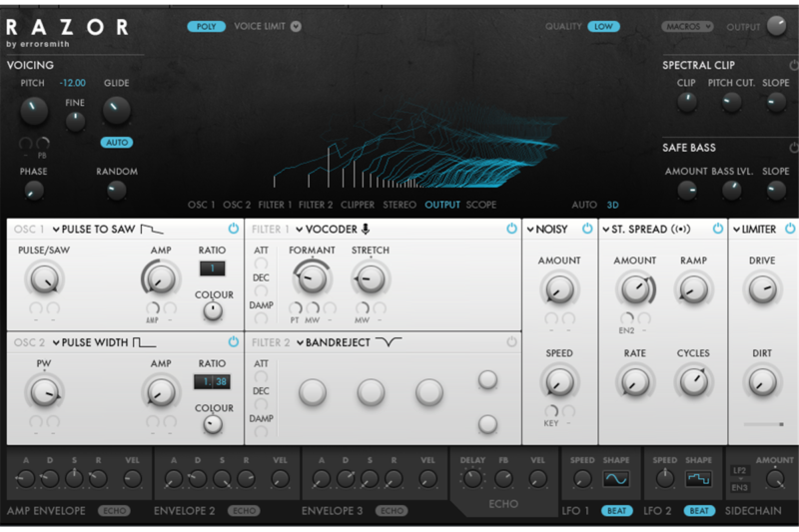The image size is (799, 532).
Task: Click the Spectral Clip power icon
Action: tap(793, 66)
